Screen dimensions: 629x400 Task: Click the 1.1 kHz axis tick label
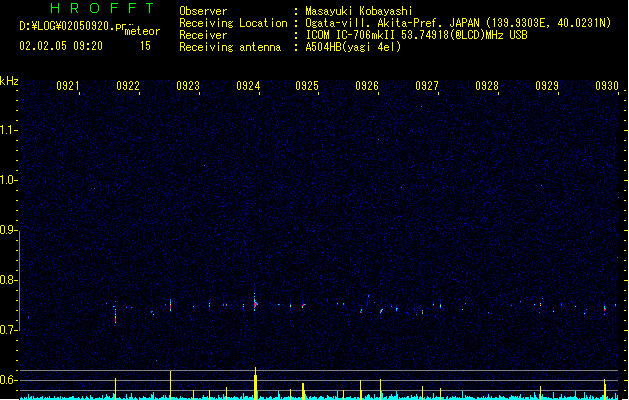[8, 130]
